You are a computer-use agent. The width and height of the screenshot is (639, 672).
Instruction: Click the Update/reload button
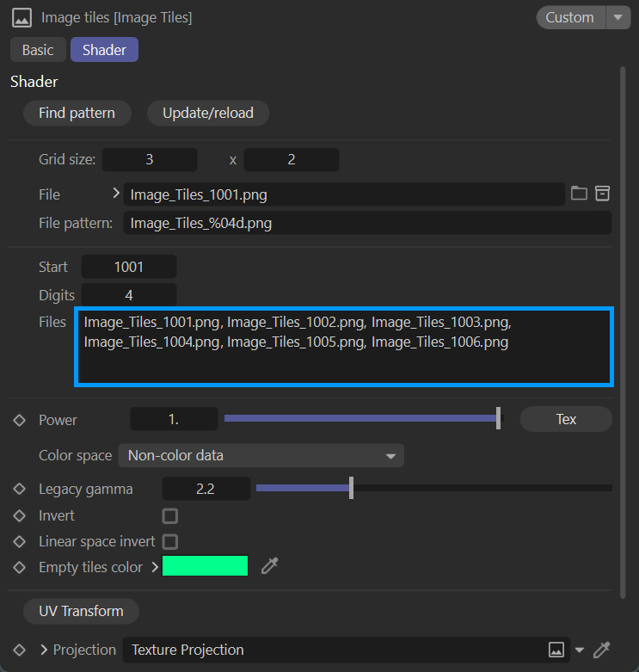pos(208,113)
